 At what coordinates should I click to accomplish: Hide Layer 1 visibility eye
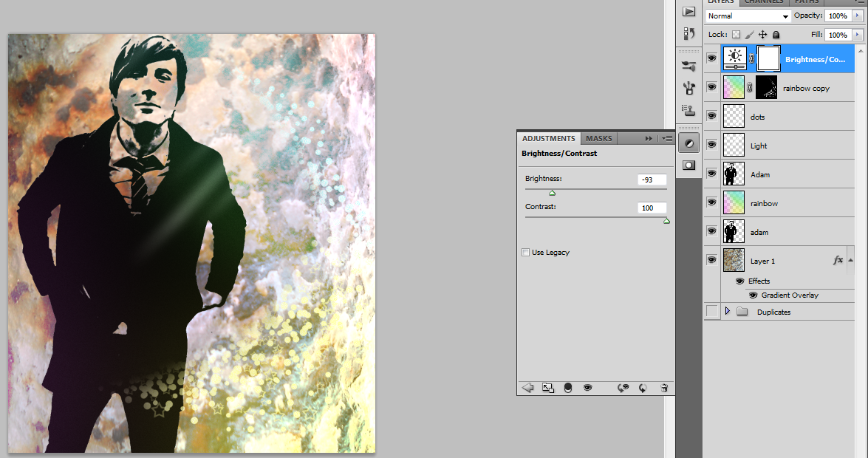coord(712,260)
